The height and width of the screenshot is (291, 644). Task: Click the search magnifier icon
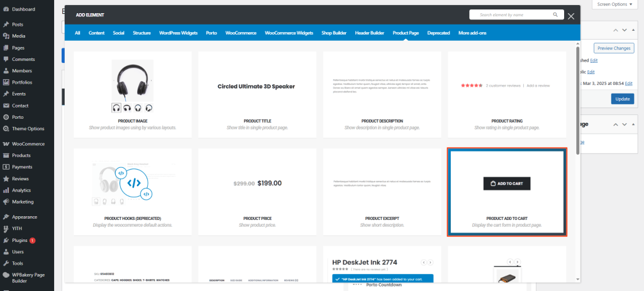point(555,14)
